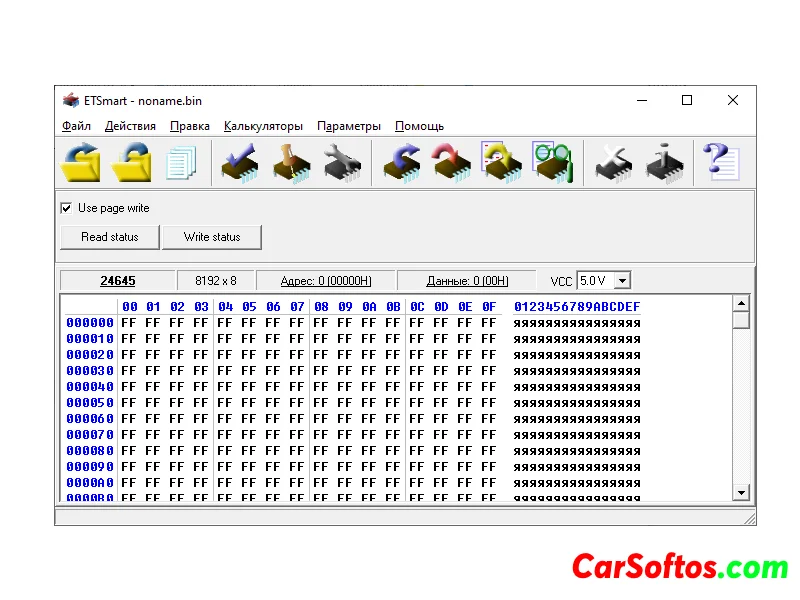
Task: Click the 24645 chip type label
Action: tap(118, 281)
